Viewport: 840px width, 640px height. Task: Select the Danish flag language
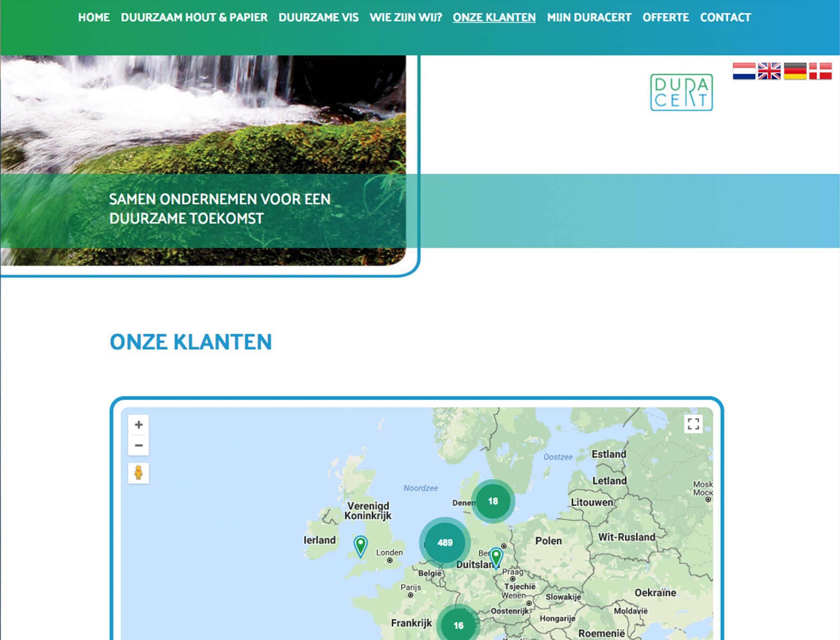[820, 71]
